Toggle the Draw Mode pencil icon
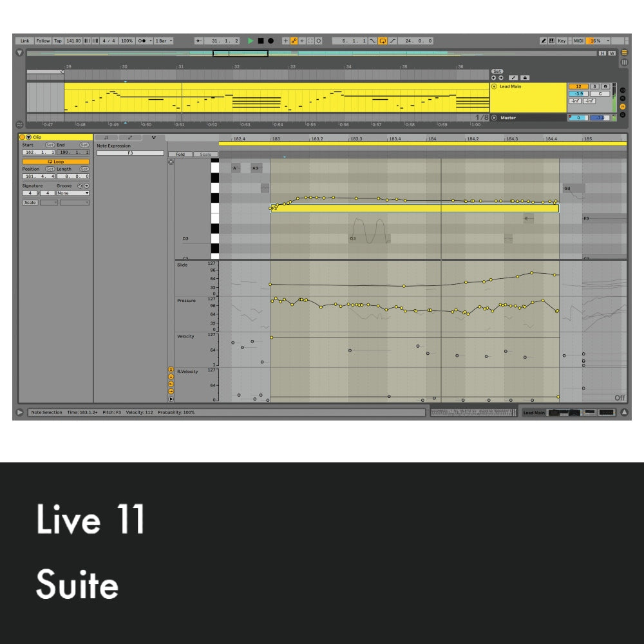 pos(544,41)
